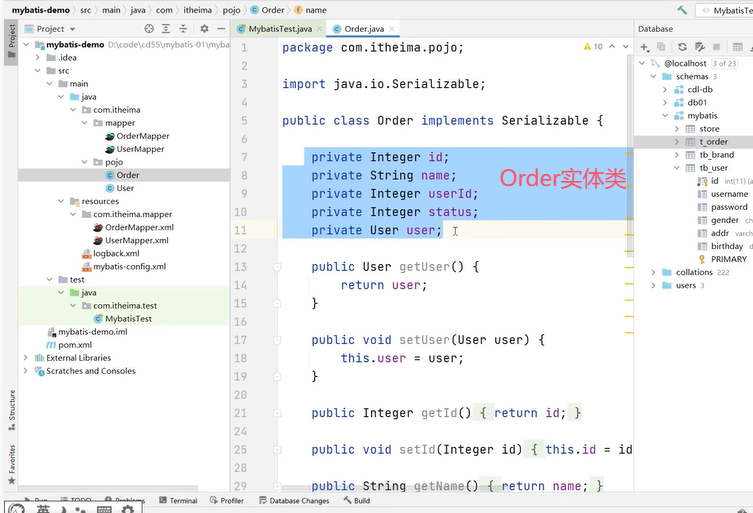Click Refresh icon in Database toolbar
Image resolution: width=753 pixels, height=513 pixels.
[682, 47]
